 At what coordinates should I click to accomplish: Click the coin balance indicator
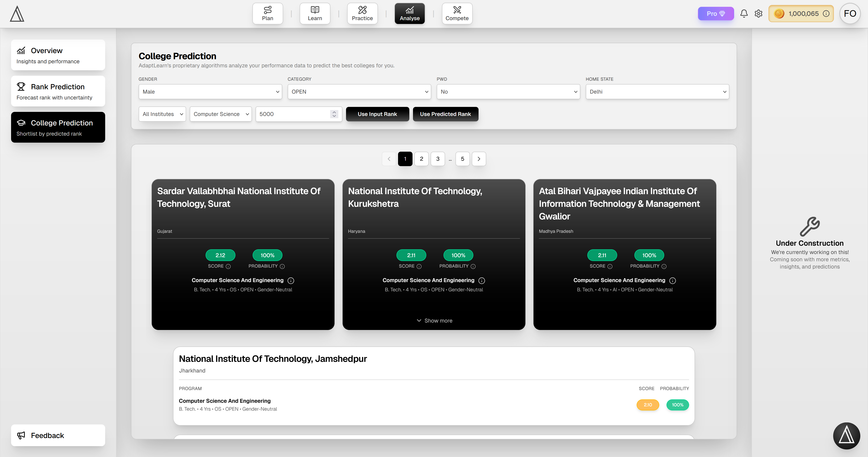[x=801, y=14]
